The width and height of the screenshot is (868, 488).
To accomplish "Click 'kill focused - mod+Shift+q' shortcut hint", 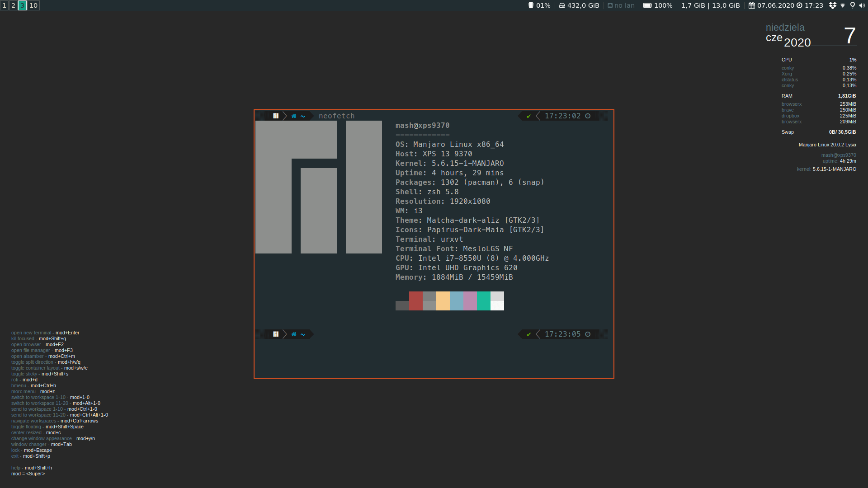I will tap(38, 339).
